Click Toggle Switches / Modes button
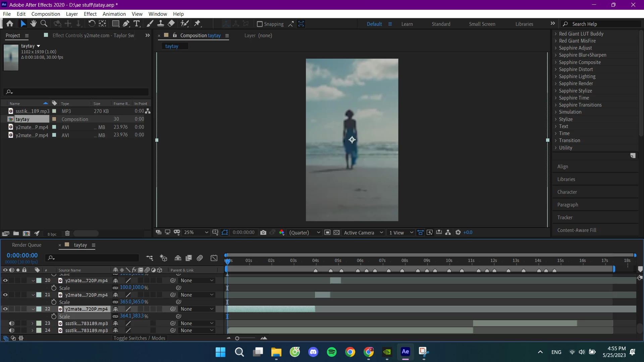The width and height of the screenshot is (644, 362). (139, 338)
